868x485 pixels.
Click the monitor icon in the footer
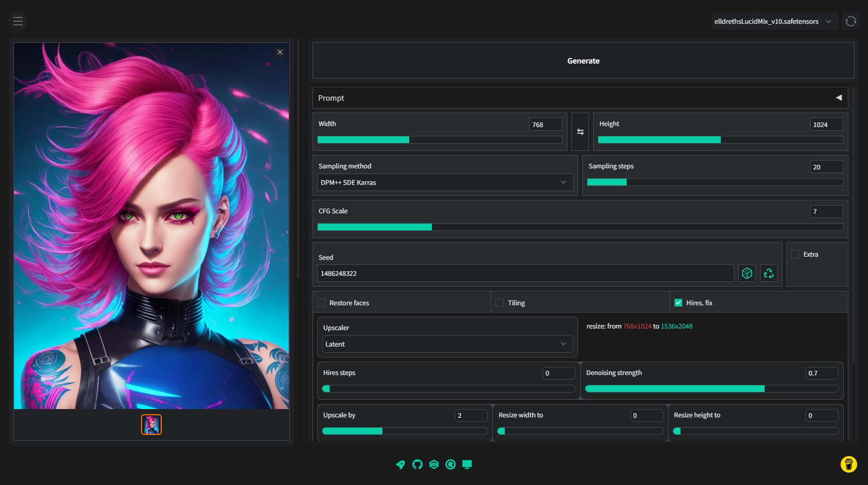[x=467, y=464]
